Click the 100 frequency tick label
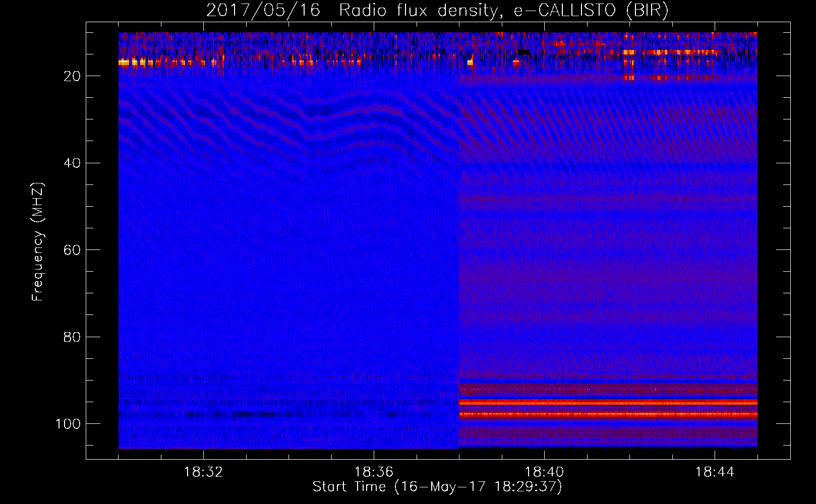 tap(68, 424)
